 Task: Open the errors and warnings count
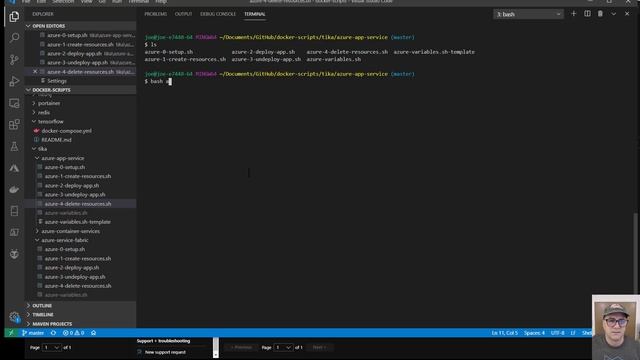tap(73, 333)
